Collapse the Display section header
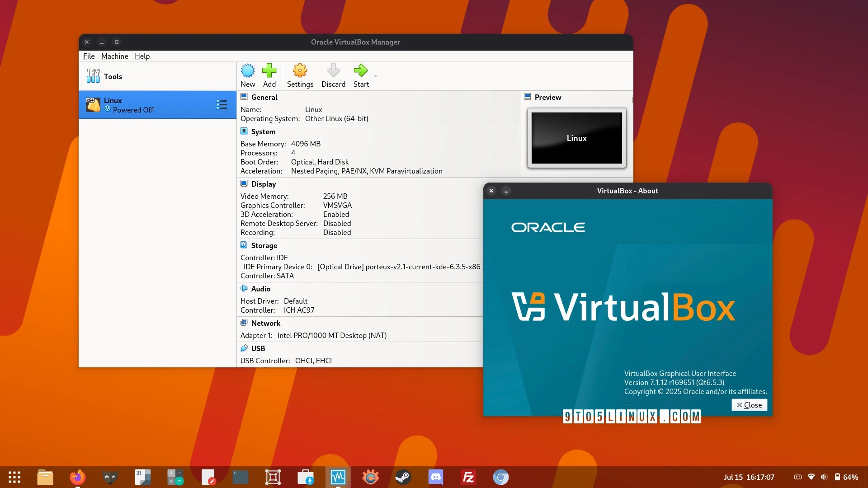The height and width of the screenshot is (488, 868). [263, 184]
